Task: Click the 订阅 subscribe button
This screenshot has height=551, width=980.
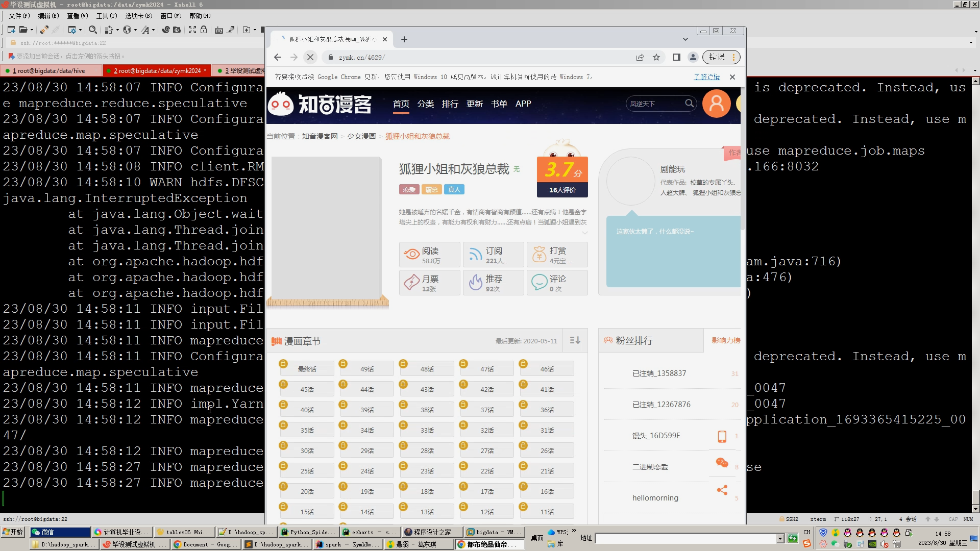Action: pos(493,255)
